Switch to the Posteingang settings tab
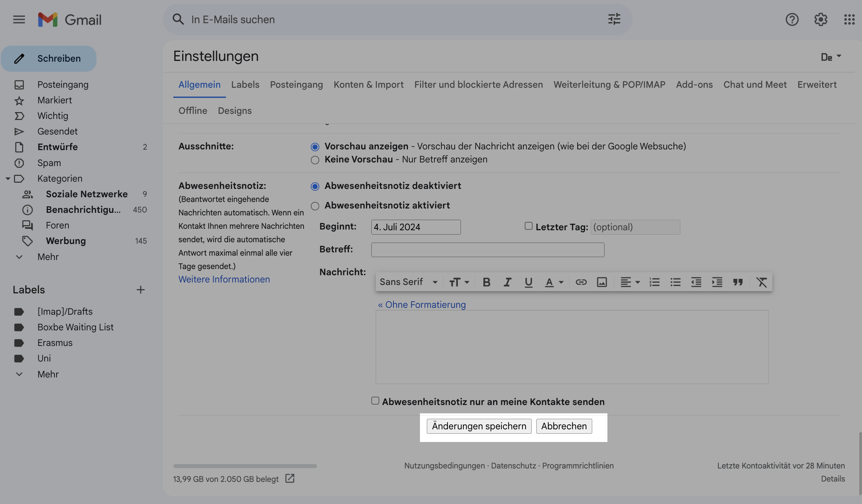Screen dimensions: 862x504 pyautogui.click(x=296, y=84)
